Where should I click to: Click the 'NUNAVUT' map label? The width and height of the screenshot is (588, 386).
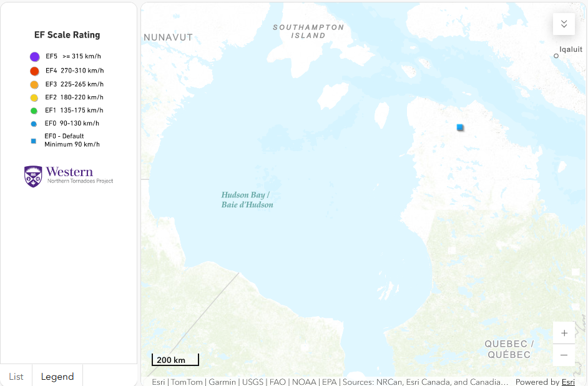(x=168, y=37)
